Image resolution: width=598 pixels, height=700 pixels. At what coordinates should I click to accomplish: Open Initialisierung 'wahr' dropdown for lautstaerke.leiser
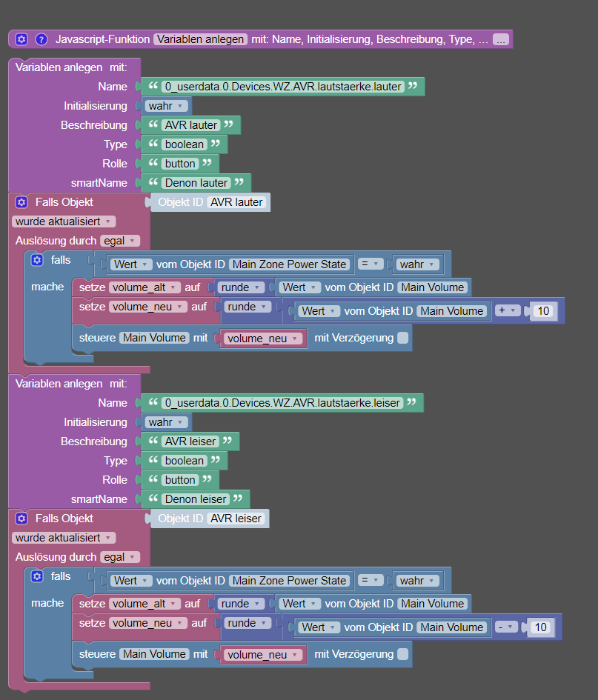[166, 422]
